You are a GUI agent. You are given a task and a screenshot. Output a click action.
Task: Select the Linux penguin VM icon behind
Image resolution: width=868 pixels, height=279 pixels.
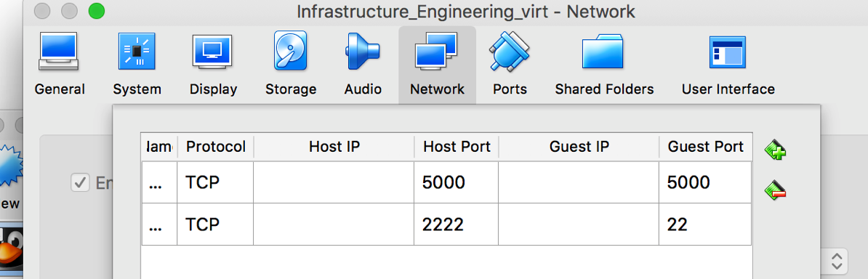[x=10, y=249]
